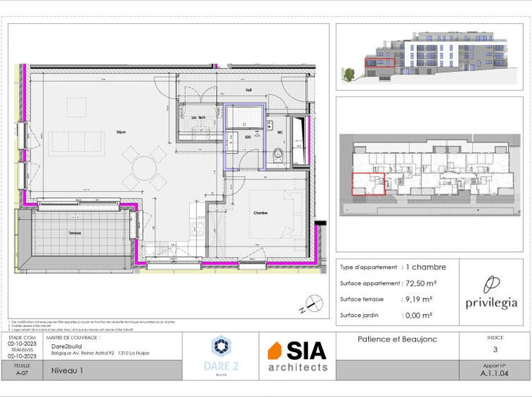This screenshot has width=532, height=397.
Task: Select the 'Terrasse' label on the plan
Action: [75, 233]
